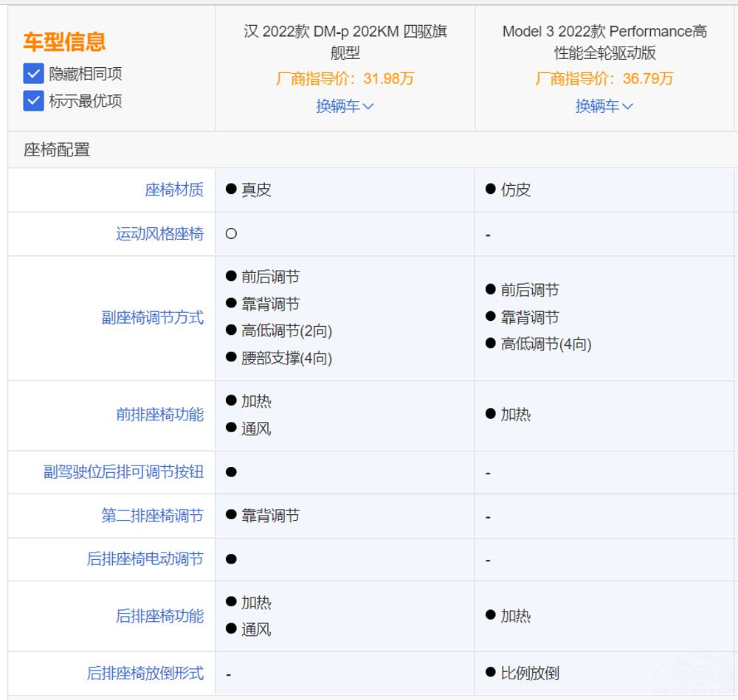Viewport: 738px width, 700px height.
Task: Open 换辆车 dropdown under the 汉 DM-p column
Action: point(343,106)
